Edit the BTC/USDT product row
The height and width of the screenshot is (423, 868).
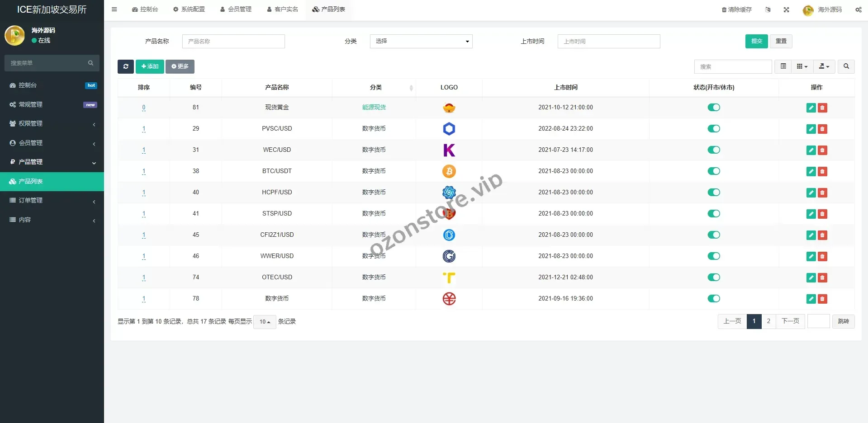pyautogui.click(x=811, y=171)
